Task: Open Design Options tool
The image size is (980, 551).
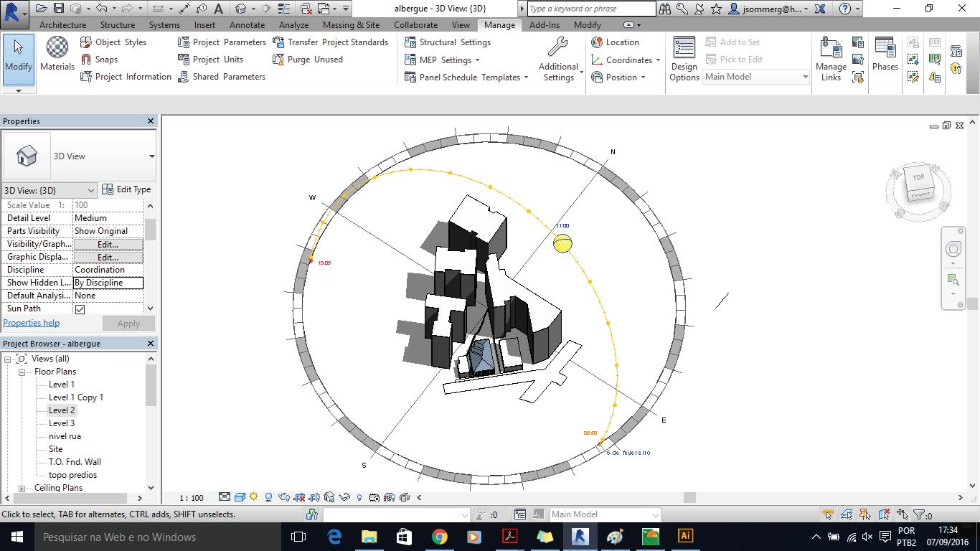Action: point(684,58)
